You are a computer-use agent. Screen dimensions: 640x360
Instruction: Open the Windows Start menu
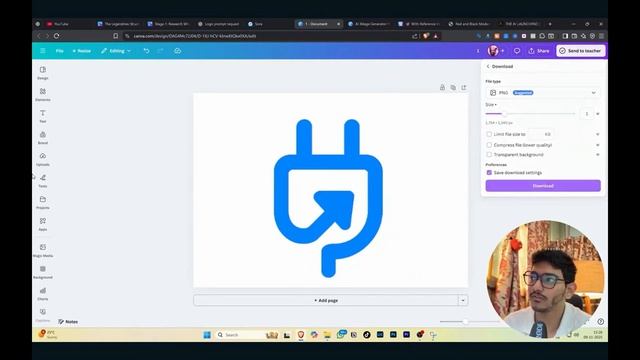(207, 335)
